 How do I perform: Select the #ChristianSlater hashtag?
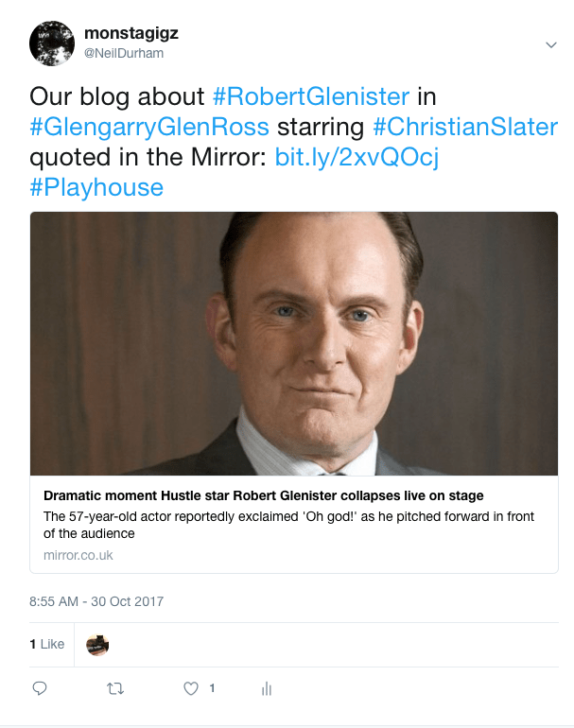465,127
